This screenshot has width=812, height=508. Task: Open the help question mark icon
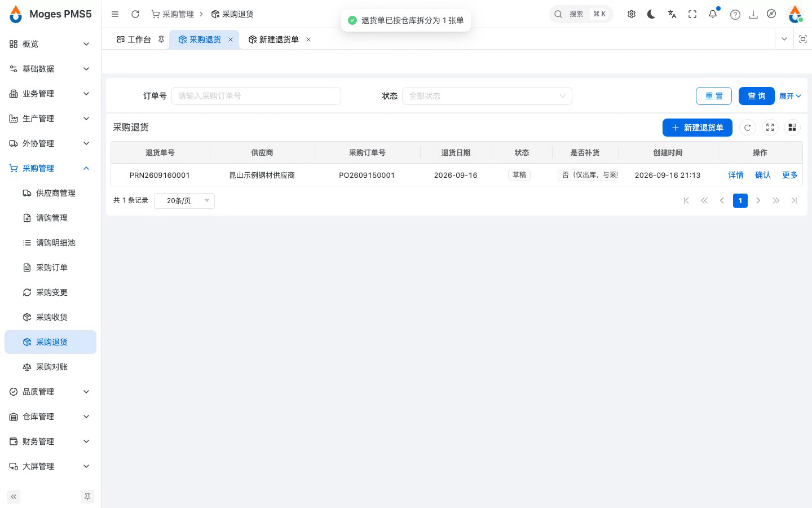[735, 15]
